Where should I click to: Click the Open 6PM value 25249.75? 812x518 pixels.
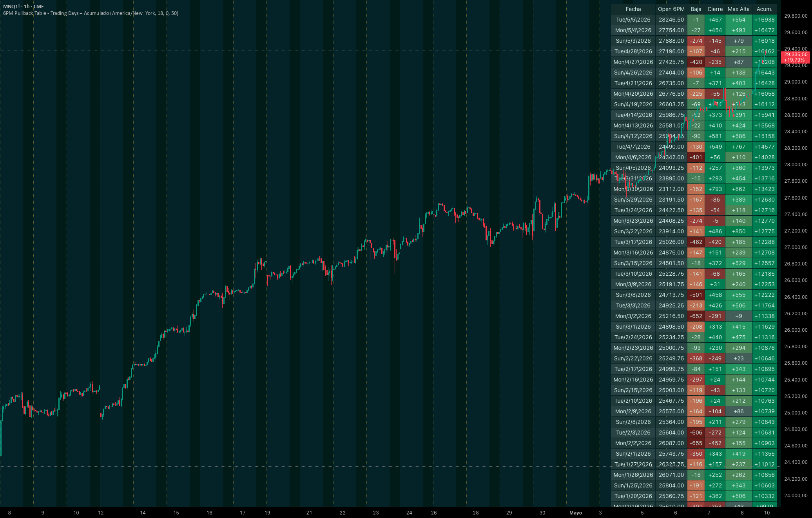point(671,358)
